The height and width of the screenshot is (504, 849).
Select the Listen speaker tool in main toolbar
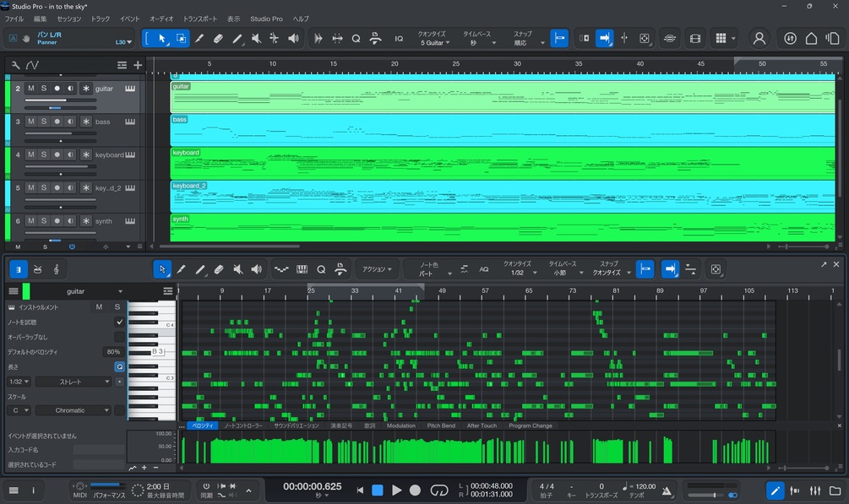pos(293,39)
